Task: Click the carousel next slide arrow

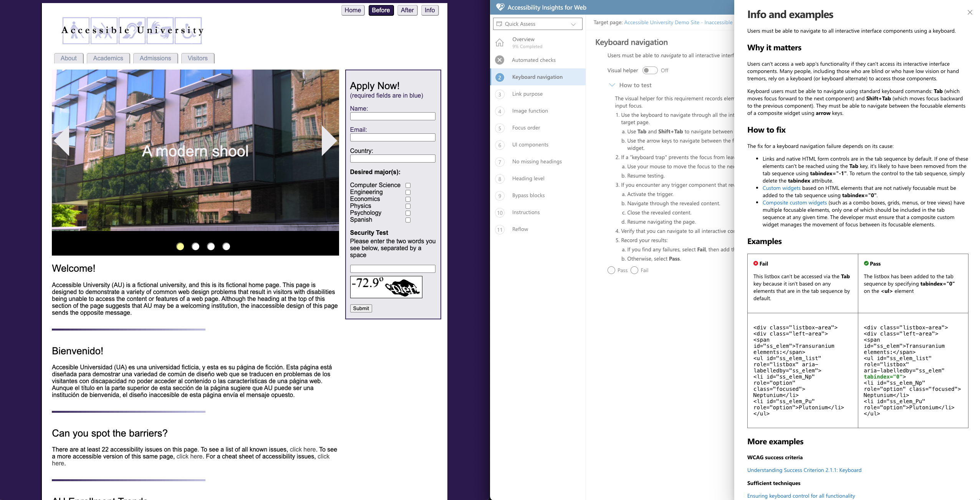Action: pos(329,141)
